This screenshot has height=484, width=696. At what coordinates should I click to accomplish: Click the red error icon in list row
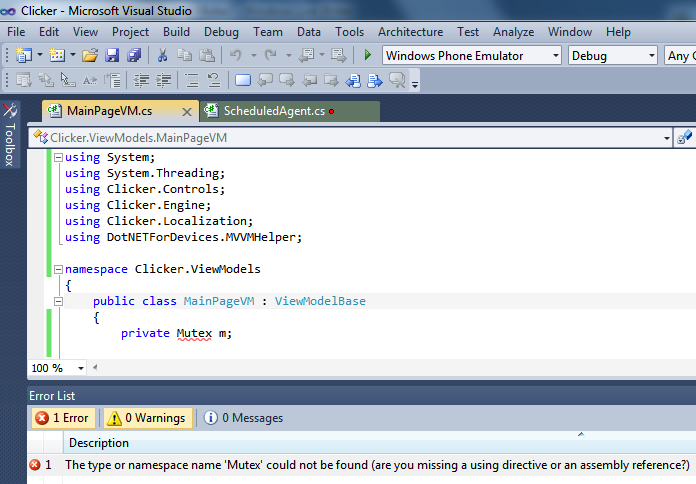[35, 465]
